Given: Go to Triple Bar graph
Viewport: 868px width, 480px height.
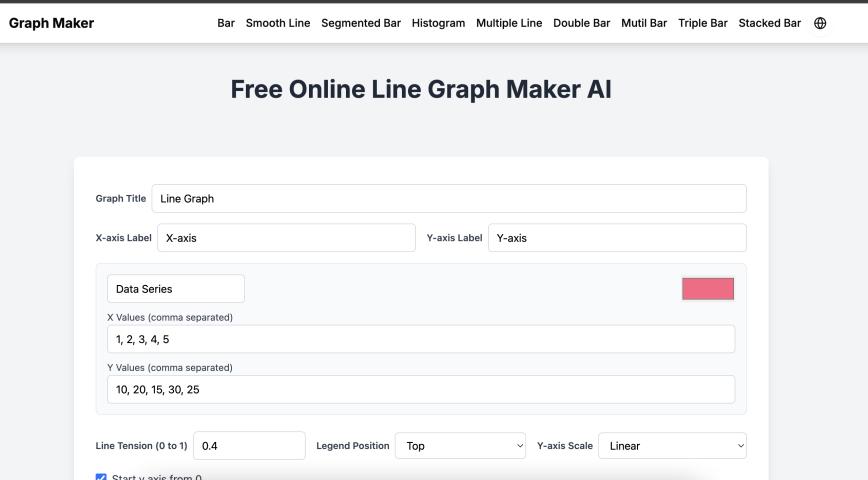Looking at the screenshot, I should coord(703,23).
